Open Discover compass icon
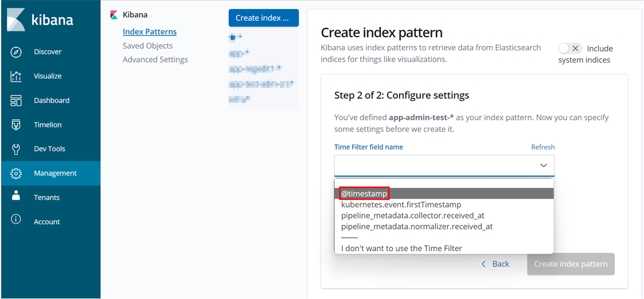Screen dimensions: 644x299 (16, 52)
